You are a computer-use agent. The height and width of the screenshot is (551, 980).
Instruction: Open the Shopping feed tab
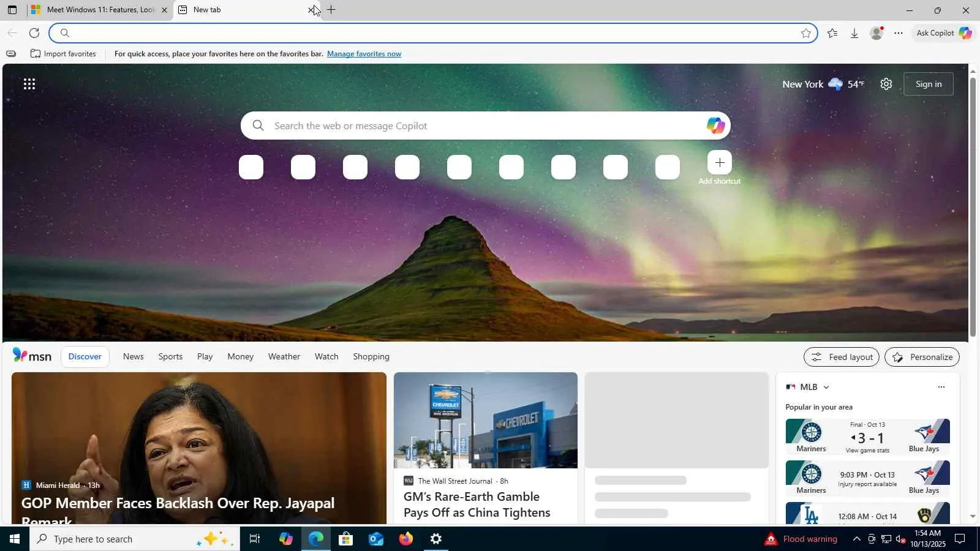(371, 356)
